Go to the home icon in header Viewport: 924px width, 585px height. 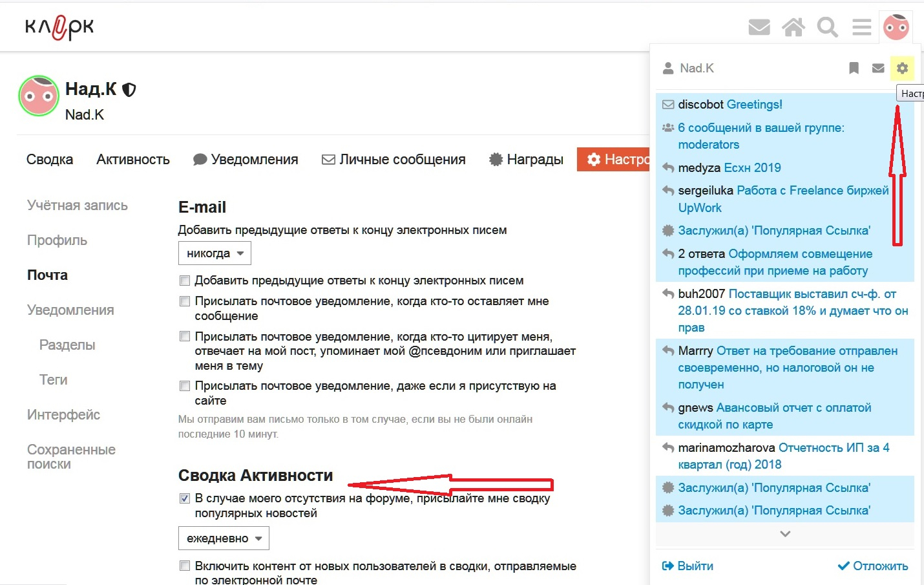[793, 27]
